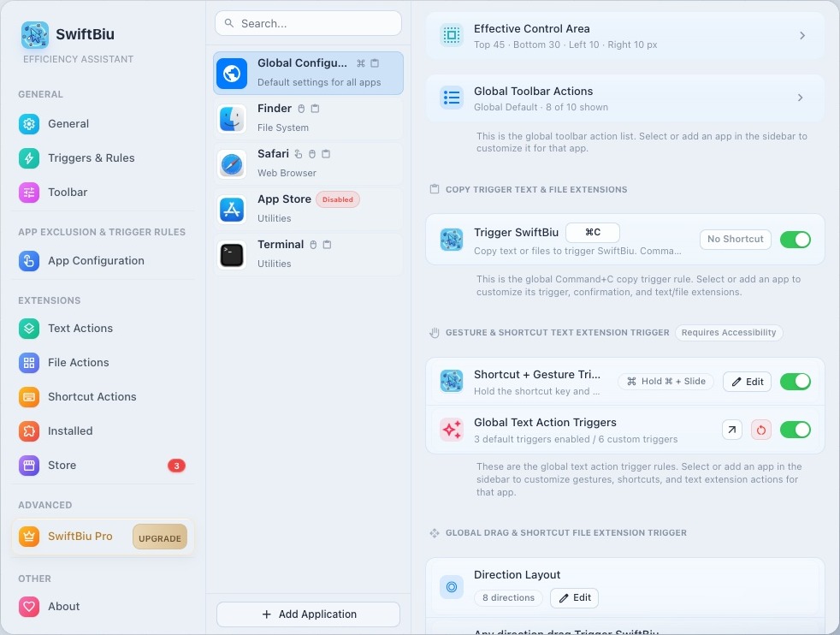Click the Direction Layout circle icon
Image resolution: width=840 pixels, height=635 pixels.
[452, 587]
